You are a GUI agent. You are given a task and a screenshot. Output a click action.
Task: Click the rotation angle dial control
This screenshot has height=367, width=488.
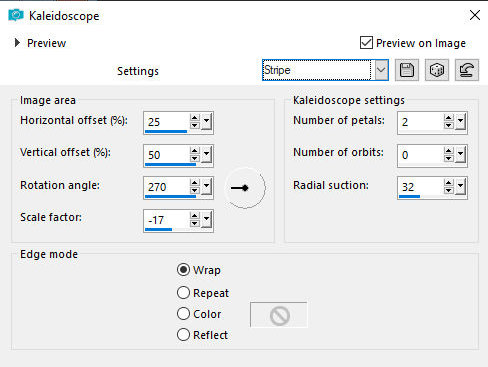click(x=245, y=188)
